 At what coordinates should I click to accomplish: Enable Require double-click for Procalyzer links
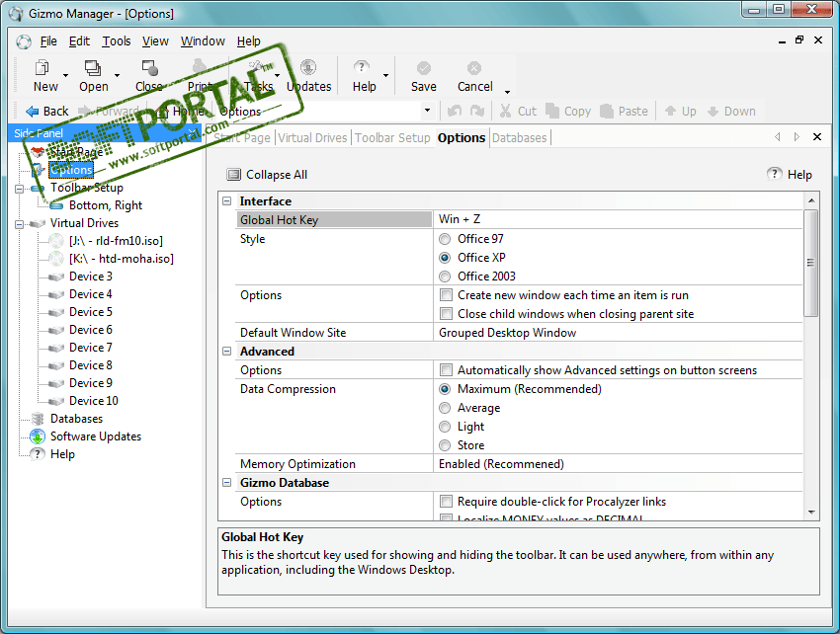(445, 501)
